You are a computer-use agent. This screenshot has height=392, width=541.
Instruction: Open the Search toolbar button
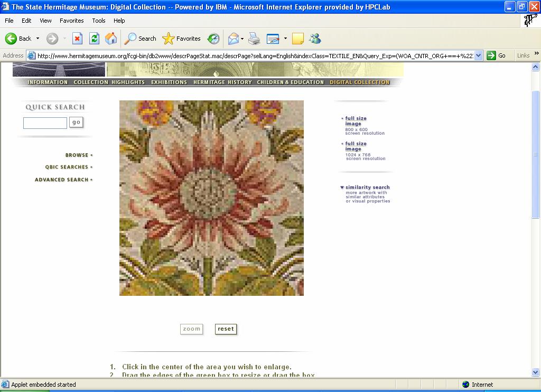[141, 39]
